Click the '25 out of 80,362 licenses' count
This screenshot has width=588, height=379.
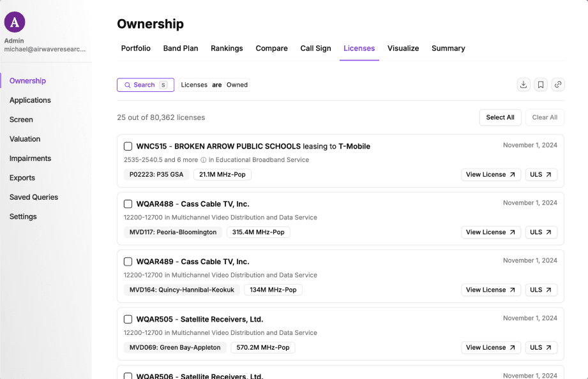pyautogui.click(x=161, y=117)
